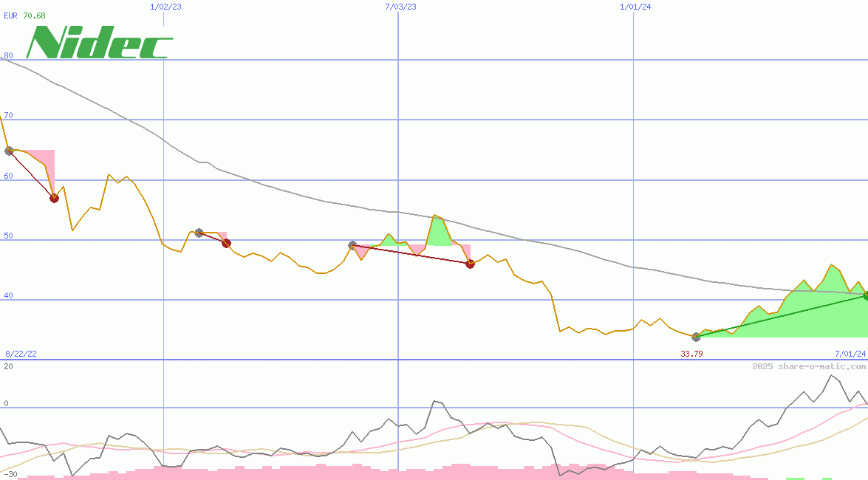The width and height of the screenshot is (868, 480).
Task: Click the green end marker at 7/01/24
Action: click(865, 296)
